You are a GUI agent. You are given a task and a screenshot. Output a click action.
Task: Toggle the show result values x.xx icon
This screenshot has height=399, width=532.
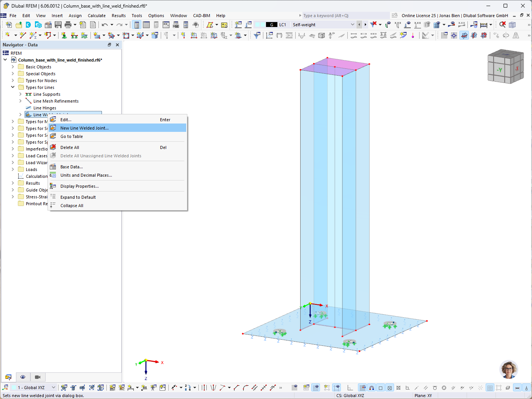tap(462, 25)
